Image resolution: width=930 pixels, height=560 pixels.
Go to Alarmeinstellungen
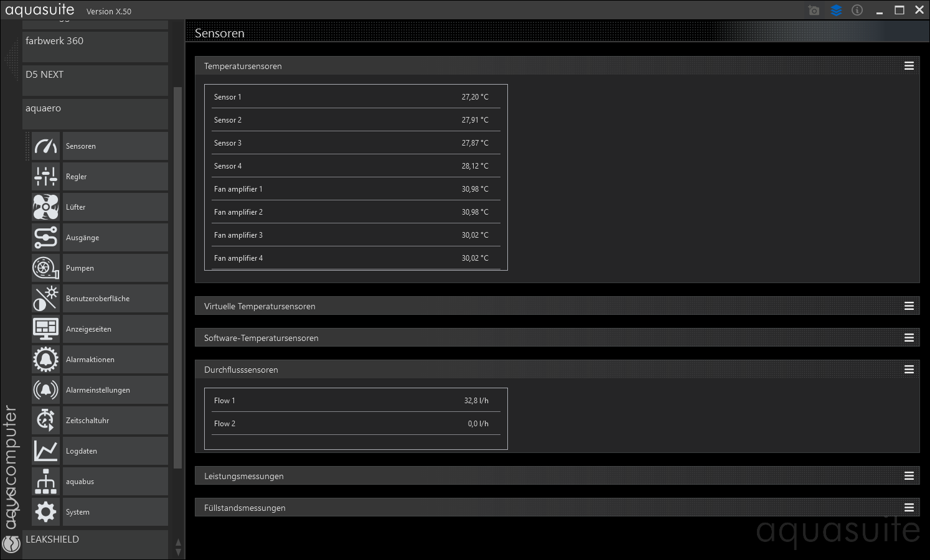pyautogui.click(x=115, y=390)
